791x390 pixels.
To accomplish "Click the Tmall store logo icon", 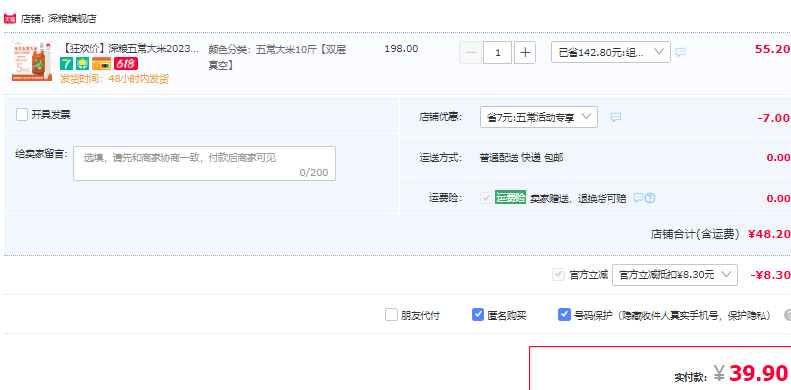I will [10, 19].
